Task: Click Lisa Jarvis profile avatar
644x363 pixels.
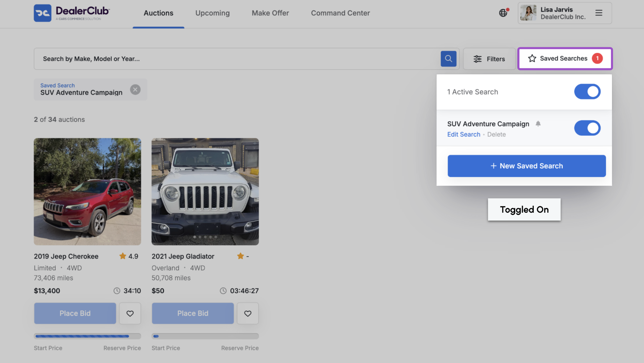Action: point(528,13)
